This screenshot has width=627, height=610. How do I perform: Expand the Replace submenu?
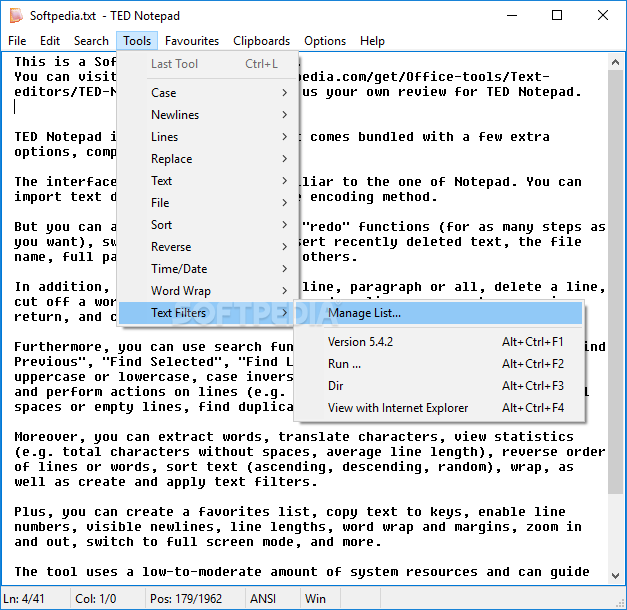click(208, 159)
